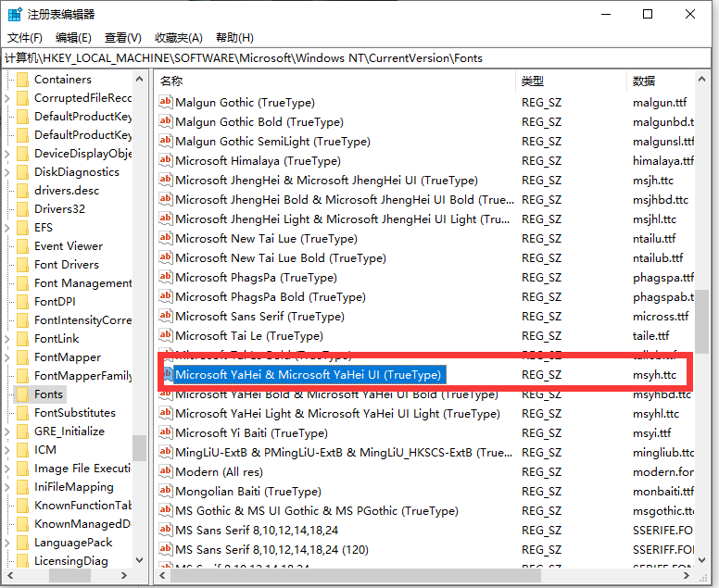Click the ab icon beside Modern (All res)
Image resolution: width=719 pixels, height=588 pixels.
[x=166, y=471]
